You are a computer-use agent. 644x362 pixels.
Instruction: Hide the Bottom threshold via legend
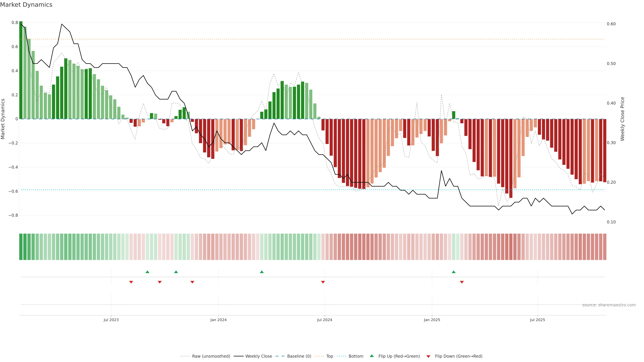(356, 356)
